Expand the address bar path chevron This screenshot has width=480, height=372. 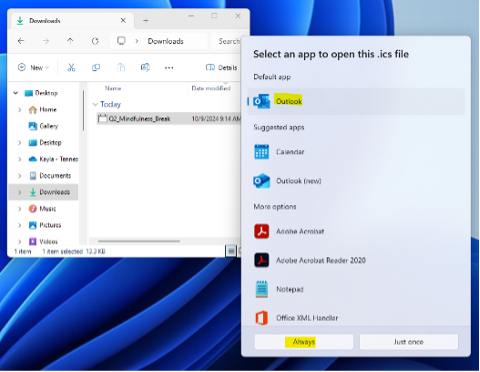click(x=137, y=41)
